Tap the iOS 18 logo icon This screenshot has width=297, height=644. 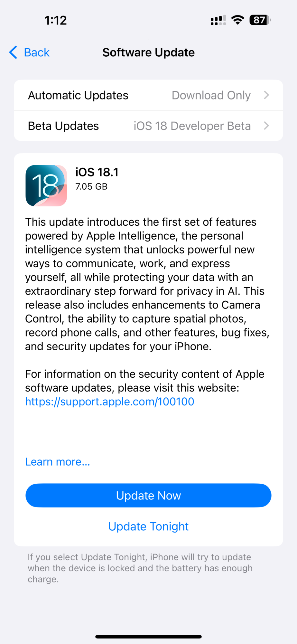point(46,185)
